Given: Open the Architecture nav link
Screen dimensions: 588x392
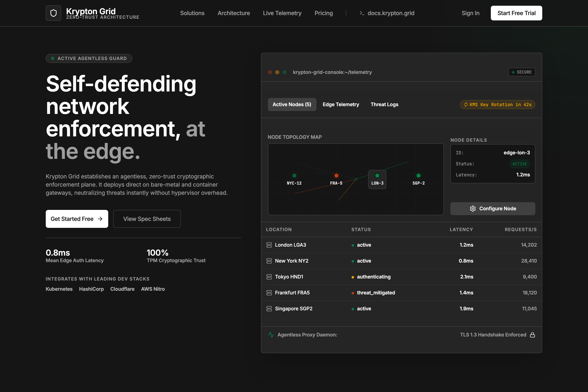Looking at the screenshot, I should [x=234, y=13].
